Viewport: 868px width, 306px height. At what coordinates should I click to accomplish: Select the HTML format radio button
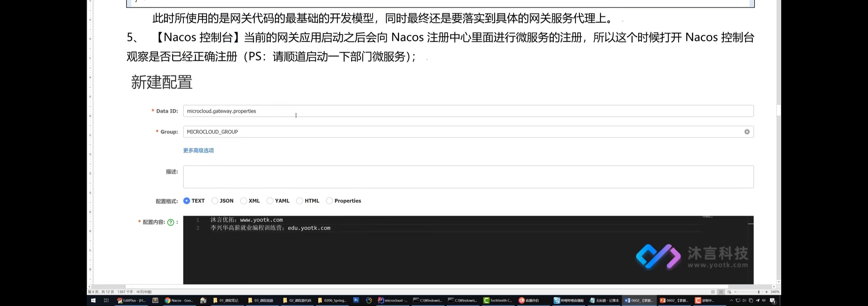coord(299,201)
